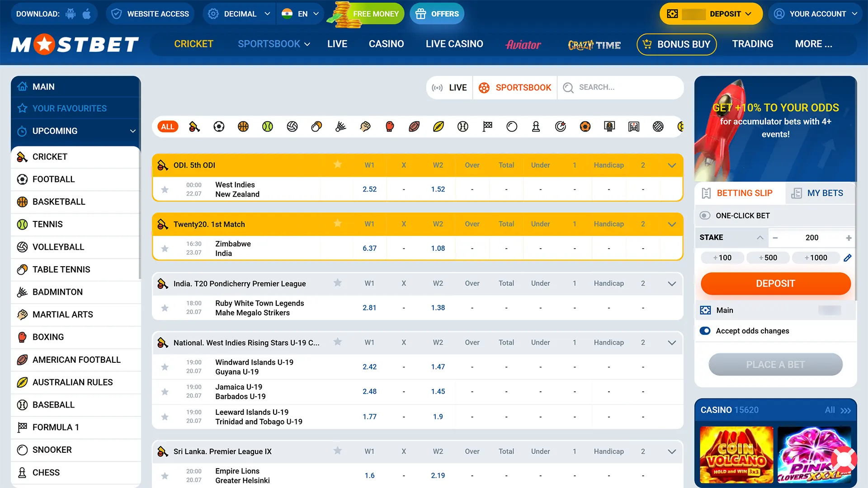The image size is (868, 488).
Task: Select basketball hoop icon in filter row
Action: [609, 127]
